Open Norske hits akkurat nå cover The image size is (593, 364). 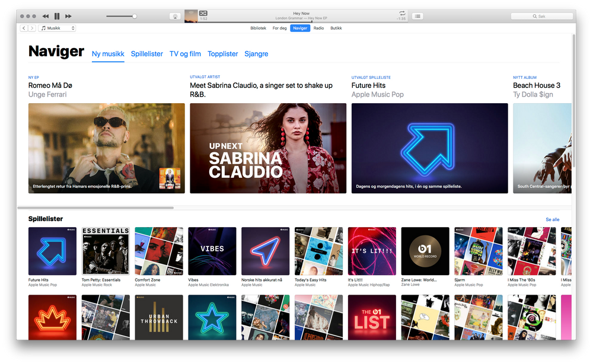click(x=266, y=251)
